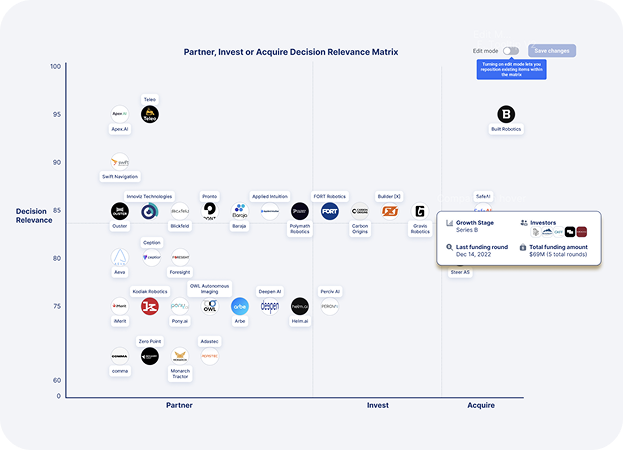623x450 pixels.
Task: Select the Monarch Tractor name label
Action: pyautogui.click(x=180, y=373)
